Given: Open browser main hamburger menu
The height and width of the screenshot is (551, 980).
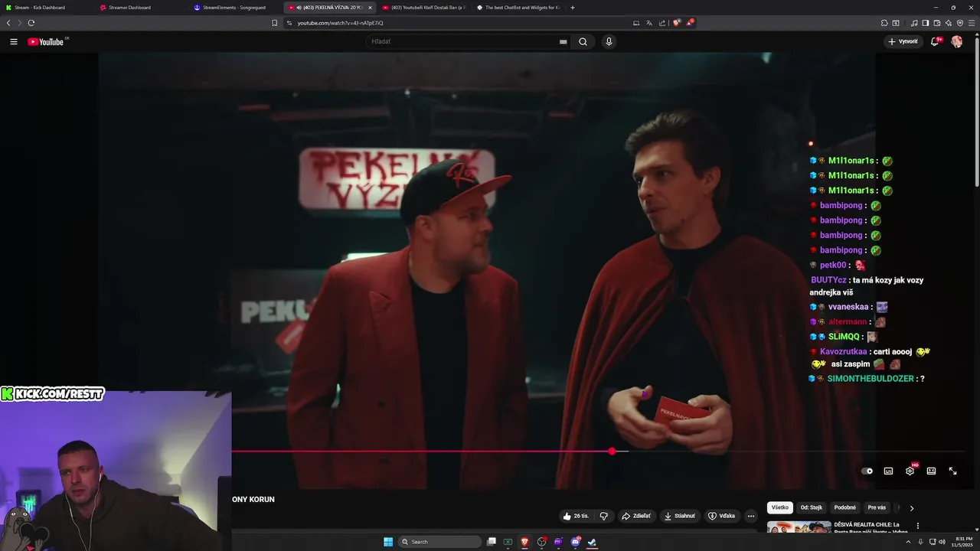Looking at the screenshot, I should [972, 23].
